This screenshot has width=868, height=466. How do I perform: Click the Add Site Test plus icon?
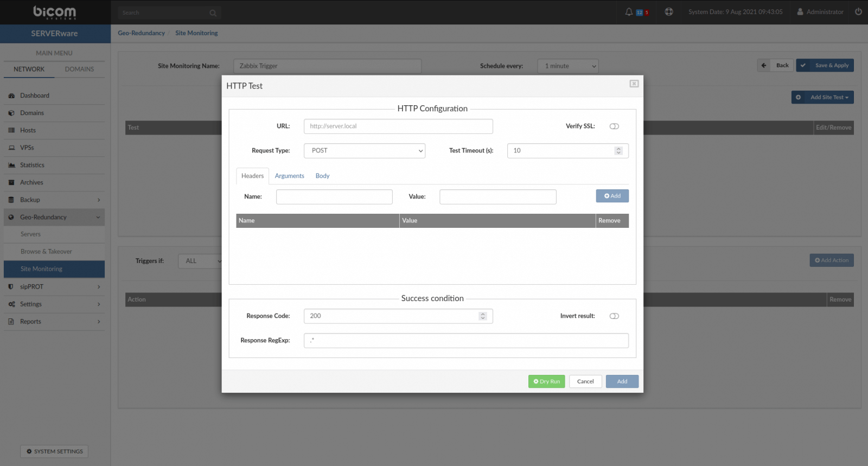pos(799,98)
